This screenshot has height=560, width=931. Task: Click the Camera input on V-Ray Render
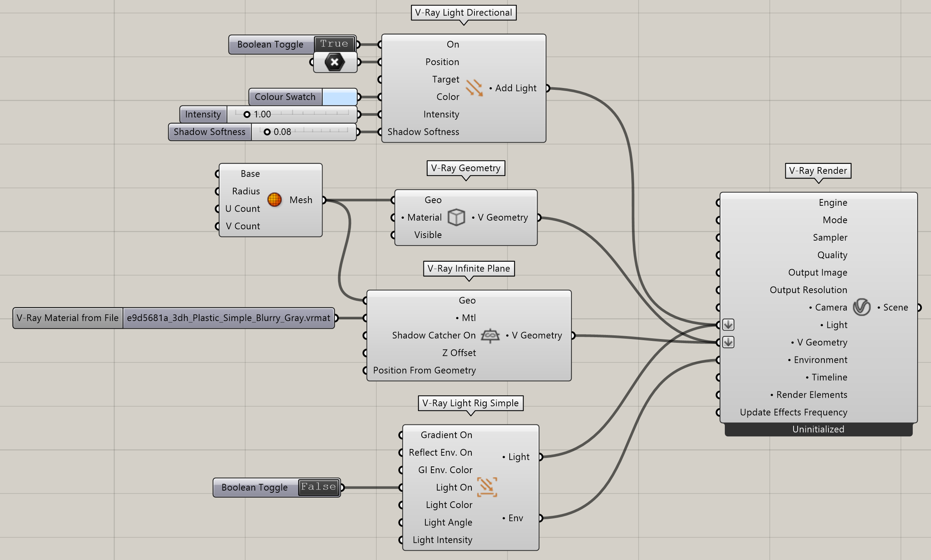pyautogui.click(x=831, y=307)
